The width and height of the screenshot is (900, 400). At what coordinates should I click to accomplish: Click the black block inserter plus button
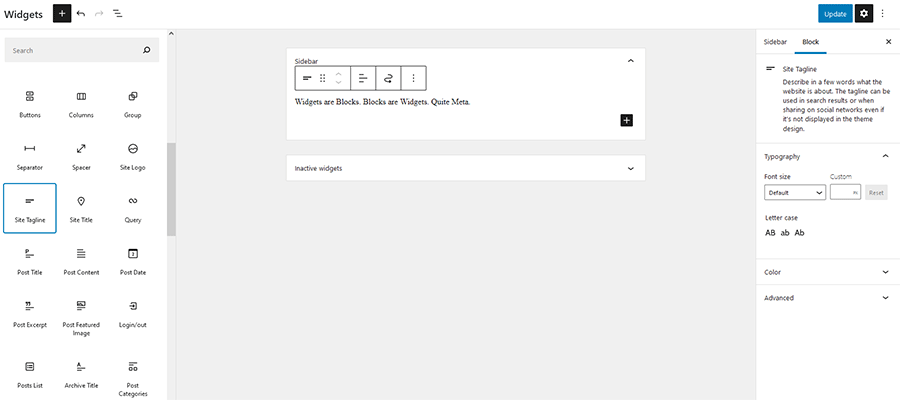(62, 13)
